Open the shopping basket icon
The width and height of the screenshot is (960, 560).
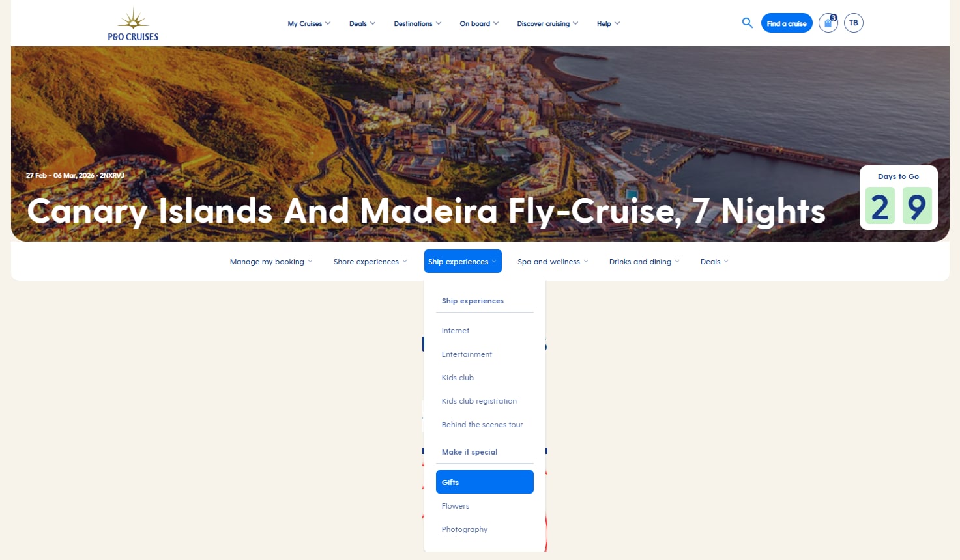(828, 23)
